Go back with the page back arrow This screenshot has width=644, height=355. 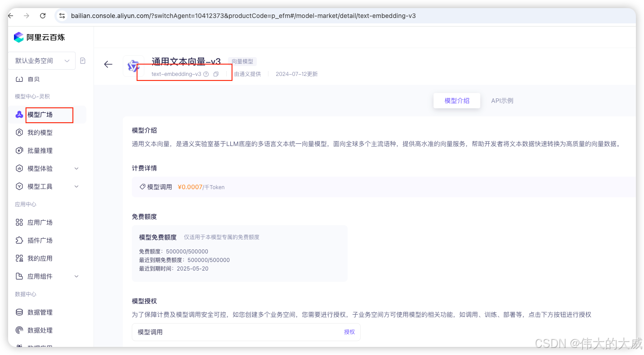[108, 64]
